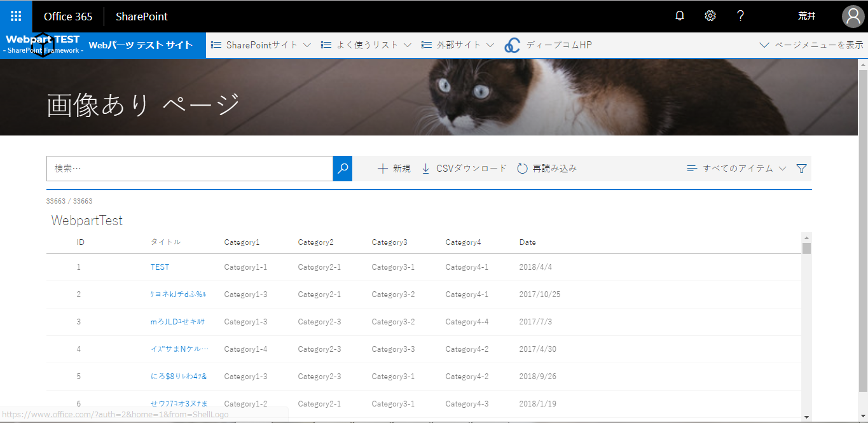Open the ディープコムHP link
The image size is (868, 423).
[x=548, y=45]
